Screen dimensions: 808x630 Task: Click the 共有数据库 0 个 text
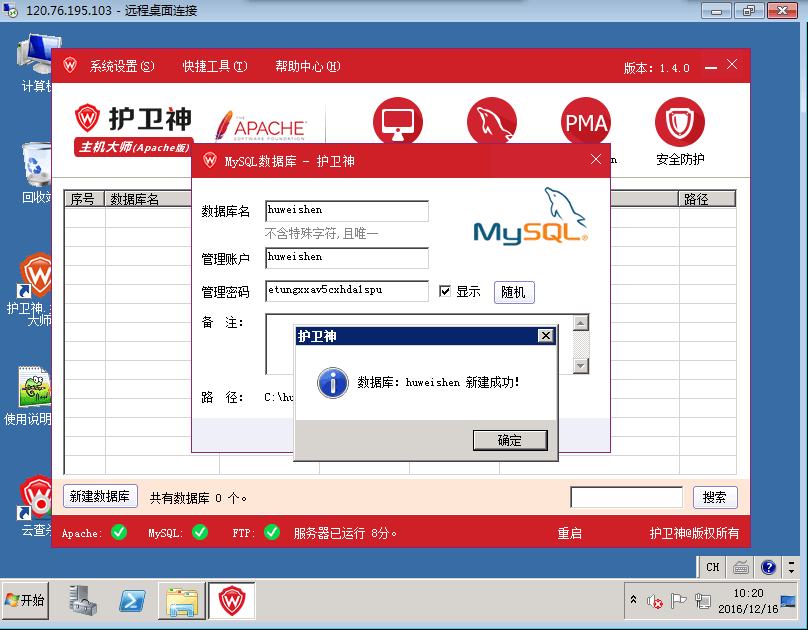click(x=198, y=498)
